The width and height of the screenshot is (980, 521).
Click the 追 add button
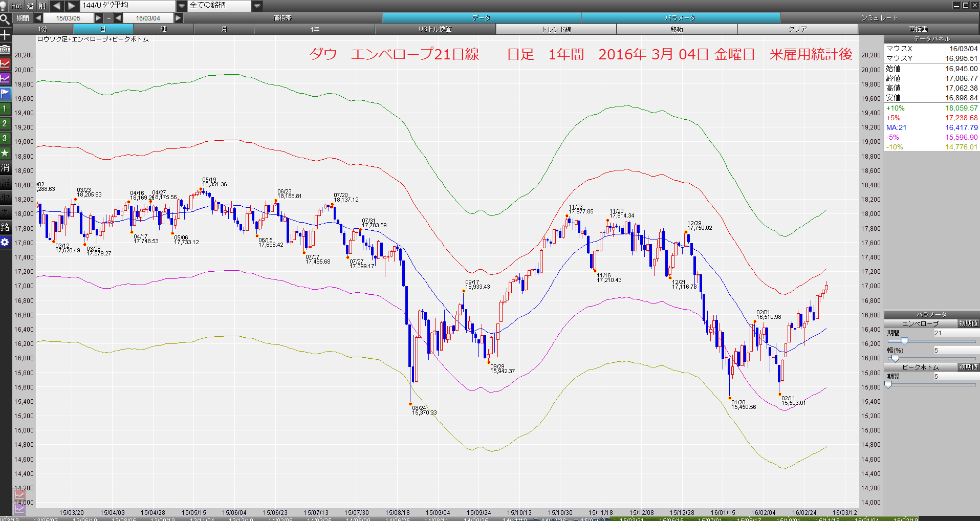(x=30, y=6)
